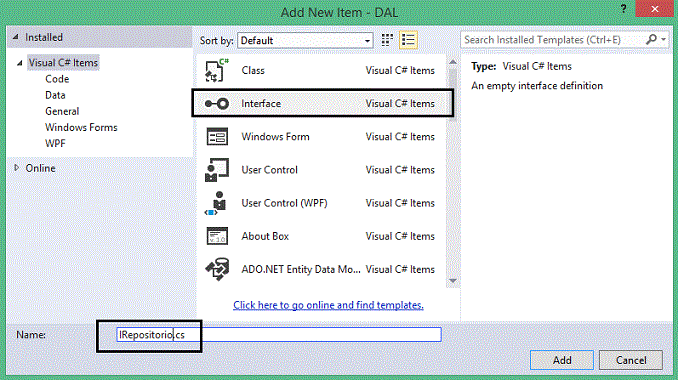Click the Add button
Image resolution: width=678 pixels, height=380 pixels.
coord(562,360)
